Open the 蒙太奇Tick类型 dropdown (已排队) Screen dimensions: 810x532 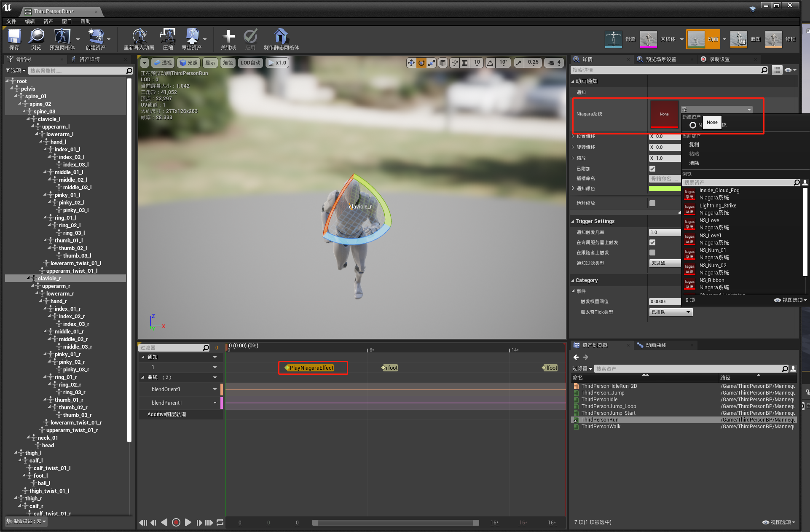[671, 312]
